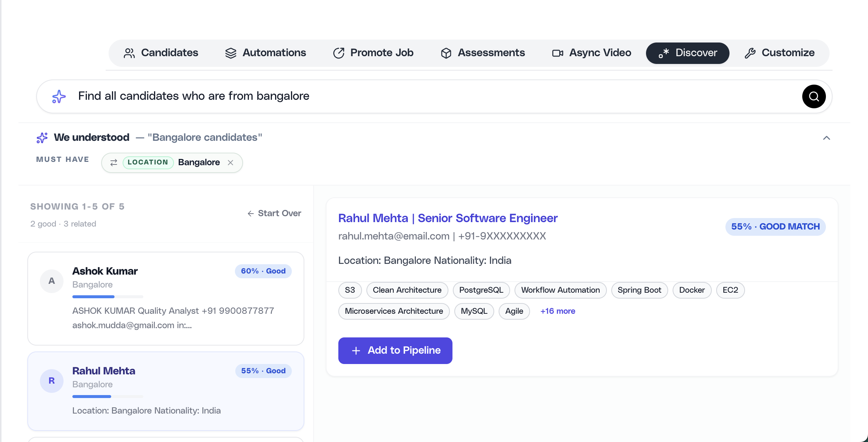Click the Spring Boot skill tag

(639, 290)
